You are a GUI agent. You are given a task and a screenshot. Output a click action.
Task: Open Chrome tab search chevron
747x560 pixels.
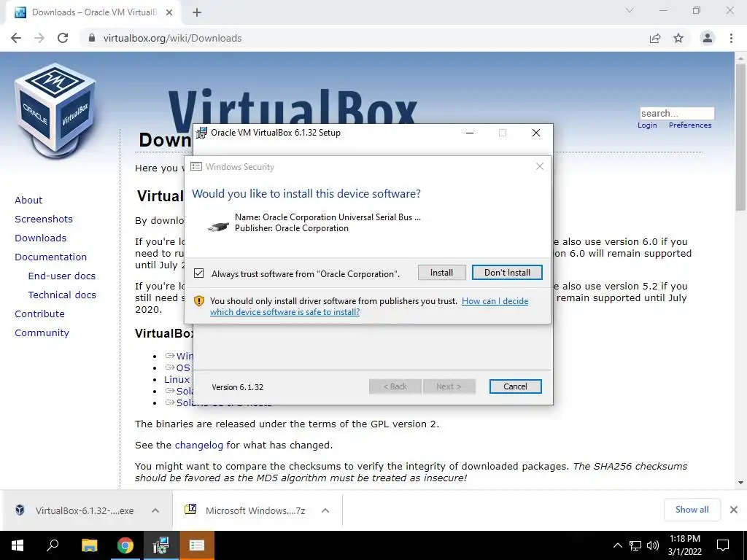click(630, 10)
